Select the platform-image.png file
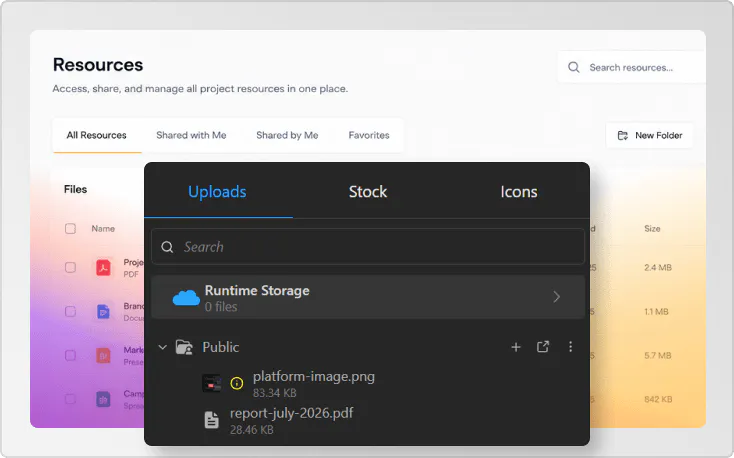Viewport: 734px width, 458px height. [x=314, y=377]
